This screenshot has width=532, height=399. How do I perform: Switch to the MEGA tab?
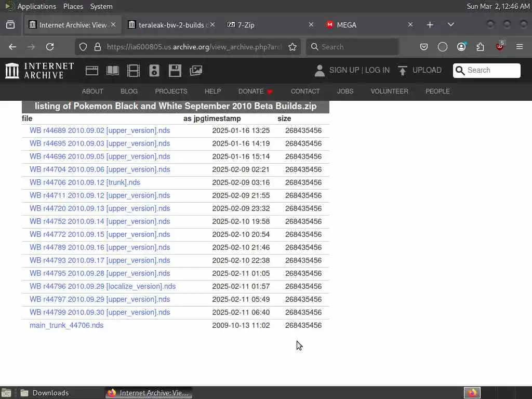pos(369,25)
